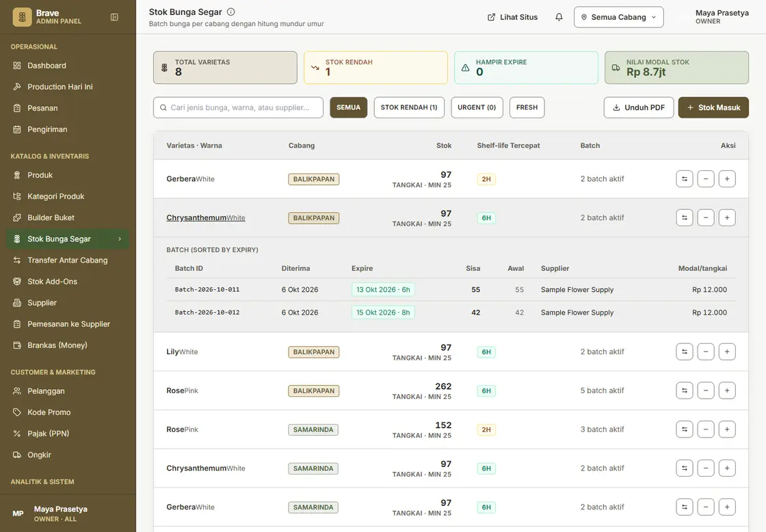The width and height of the screenshot is (766, 532).
Task: Transfer Gerbera White Samarinda stock
Action: click(x=685, y=507)
